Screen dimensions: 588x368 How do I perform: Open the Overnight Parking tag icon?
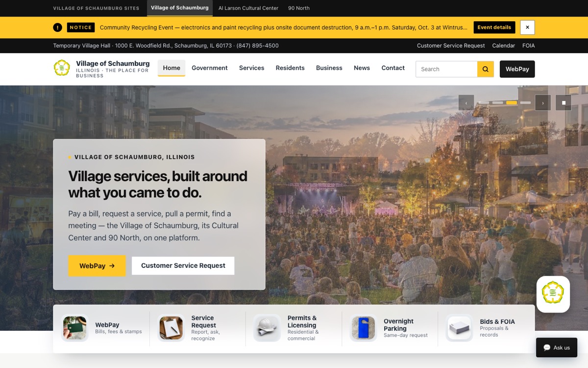point(363,328)
